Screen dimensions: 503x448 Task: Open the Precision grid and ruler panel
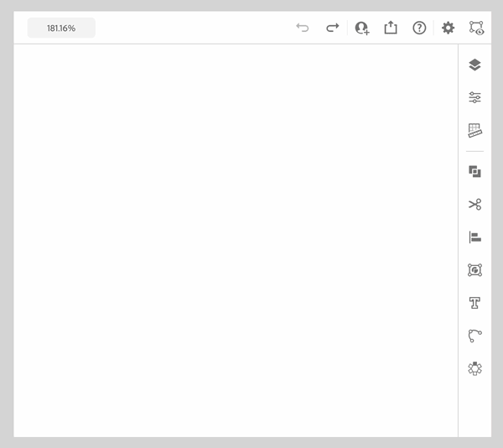474,131
